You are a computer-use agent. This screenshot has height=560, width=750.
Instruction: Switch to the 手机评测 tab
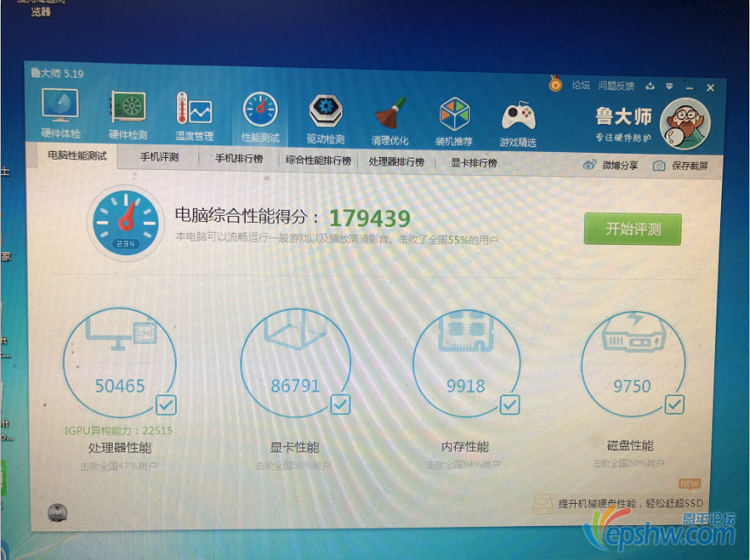[159, 157]
